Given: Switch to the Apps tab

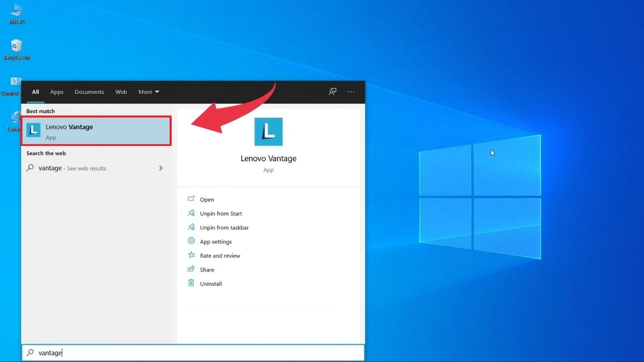Looking at the screenshot, I should click(57, 92).
